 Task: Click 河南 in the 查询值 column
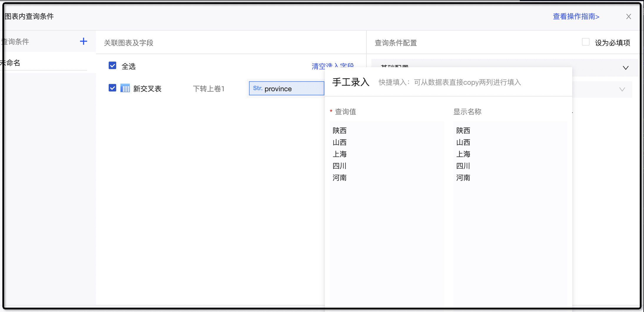339,177
